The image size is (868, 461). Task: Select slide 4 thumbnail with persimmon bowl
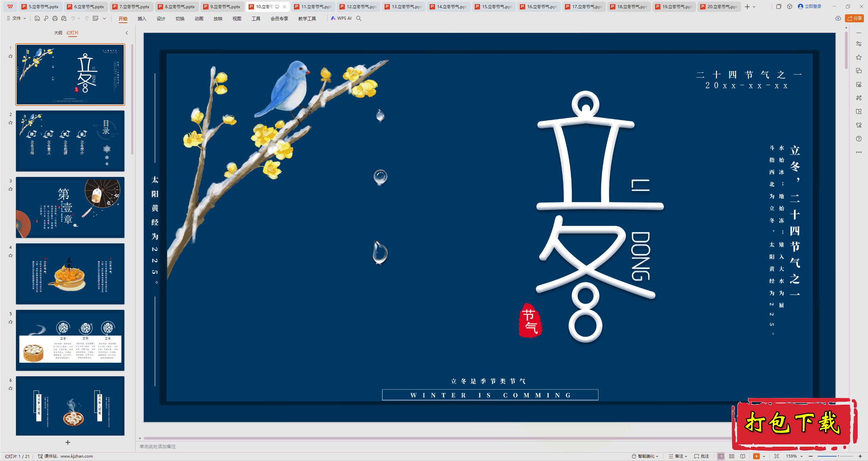(70, 274)
